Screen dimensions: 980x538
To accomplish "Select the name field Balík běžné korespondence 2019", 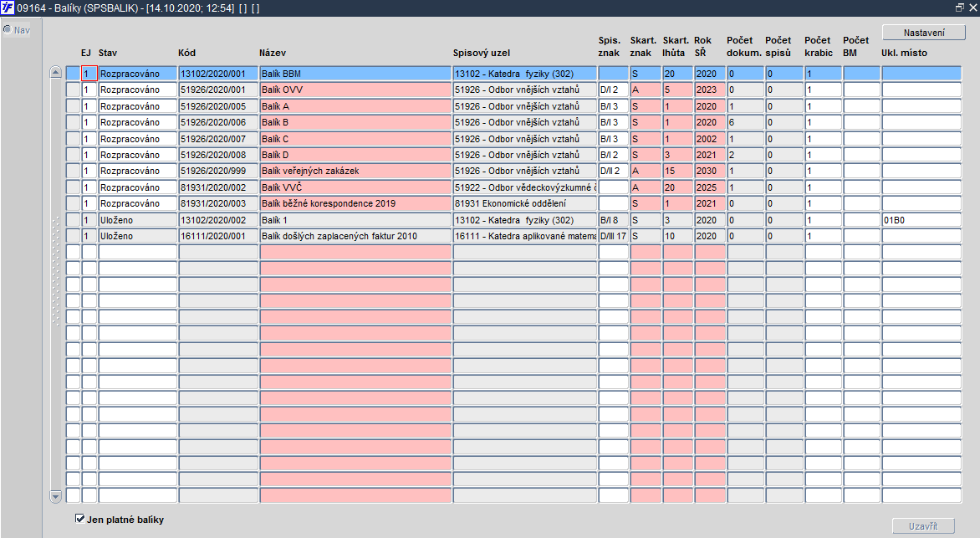I will [355, 203].
